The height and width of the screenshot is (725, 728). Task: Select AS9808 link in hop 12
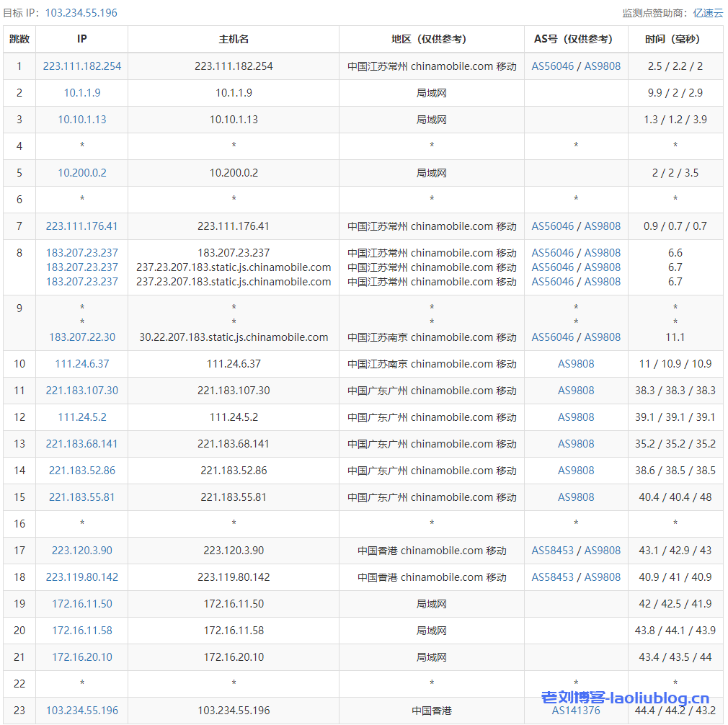click(576, 417)
